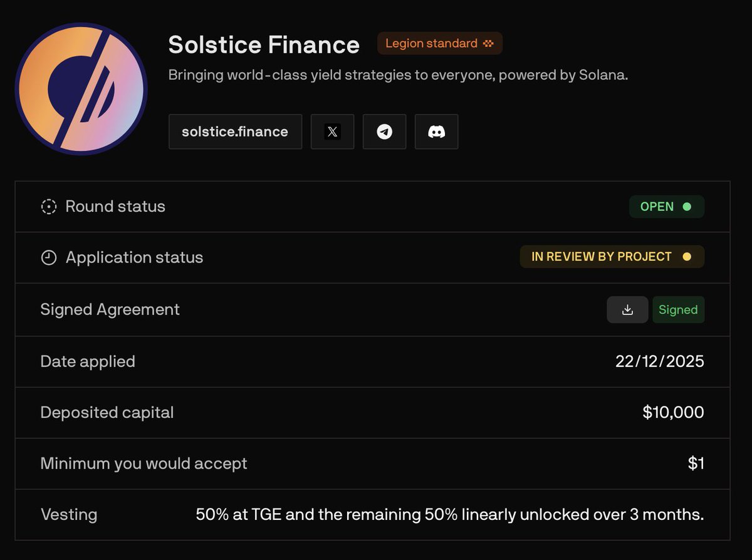Click the OPEN round status badge
Viewport: 752px width, 560px height.
(666, 207)
